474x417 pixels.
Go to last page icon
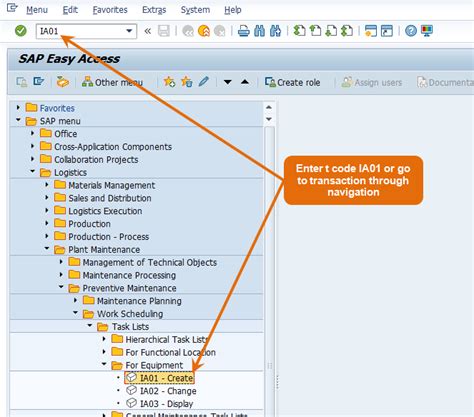tap(347, 31)
